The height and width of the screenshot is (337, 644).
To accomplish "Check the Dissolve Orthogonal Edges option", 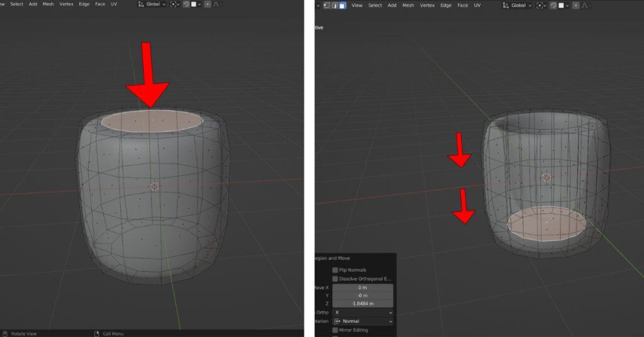I will point(335,279).
